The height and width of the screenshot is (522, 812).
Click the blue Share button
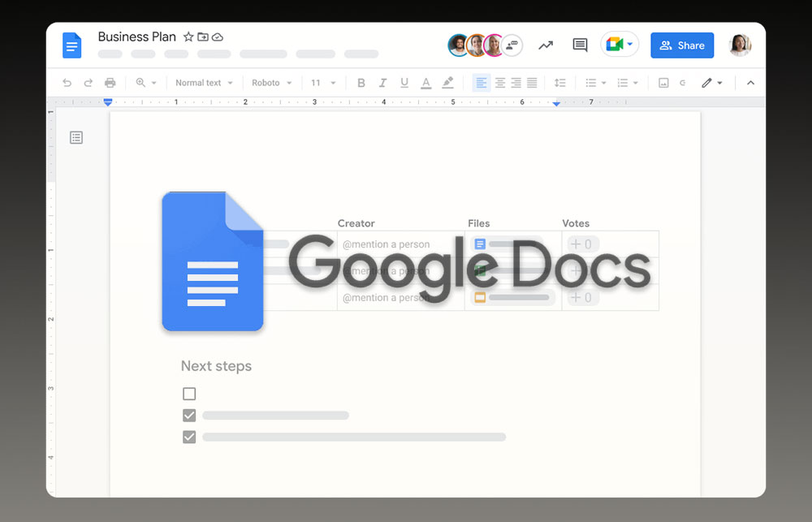pos(682,45)
